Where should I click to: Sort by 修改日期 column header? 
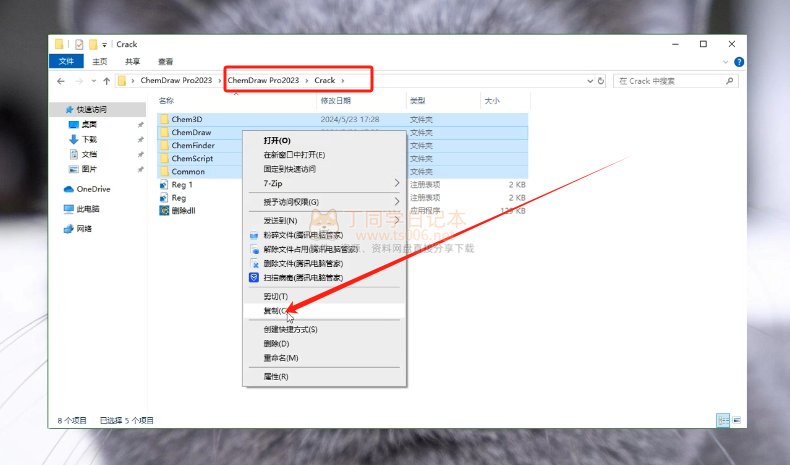[336, 101]
